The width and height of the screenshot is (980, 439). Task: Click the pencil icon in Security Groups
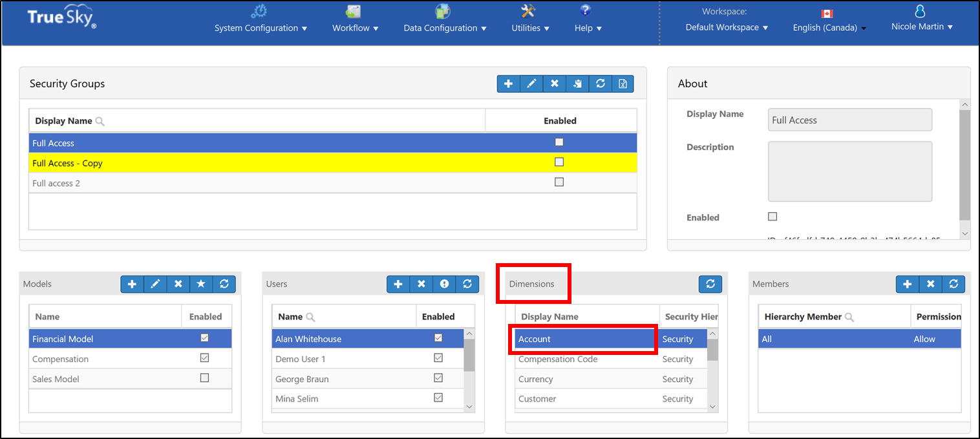click(531, 84)
